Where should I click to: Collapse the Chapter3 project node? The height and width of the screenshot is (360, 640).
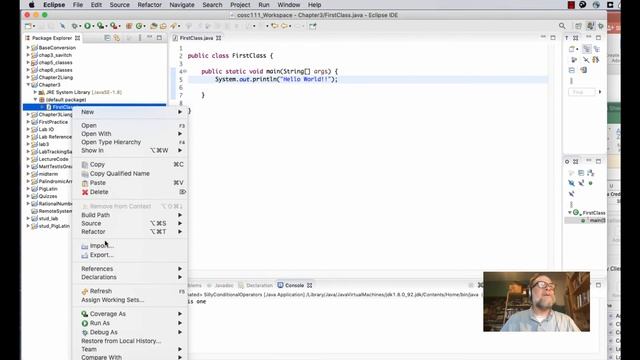28,85
